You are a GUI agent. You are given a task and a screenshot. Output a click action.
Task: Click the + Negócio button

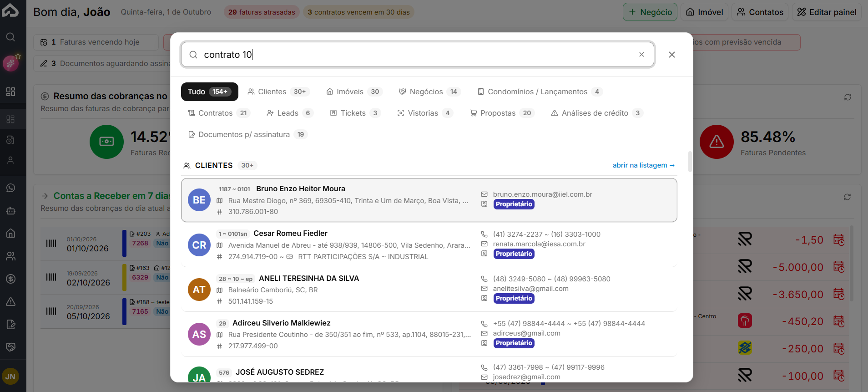pyautogui.click(x=650, y=12)
